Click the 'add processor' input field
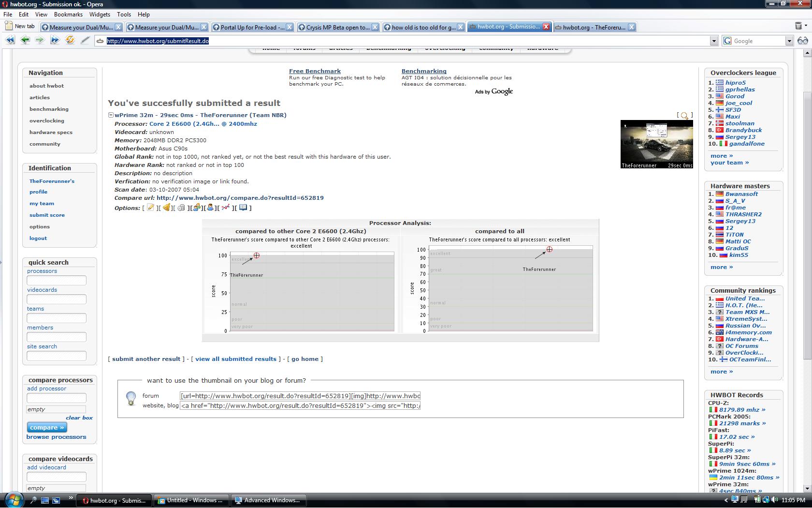The width and height of the screenshot is (812, 508). [x=57, y=398]
